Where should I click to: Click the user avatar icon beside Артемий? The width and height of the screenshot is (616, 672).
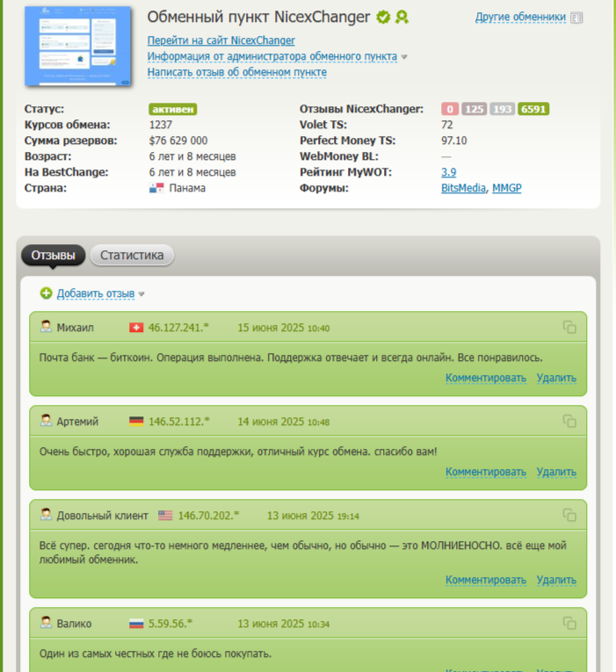pyautogui.click(x=46, y=421)
